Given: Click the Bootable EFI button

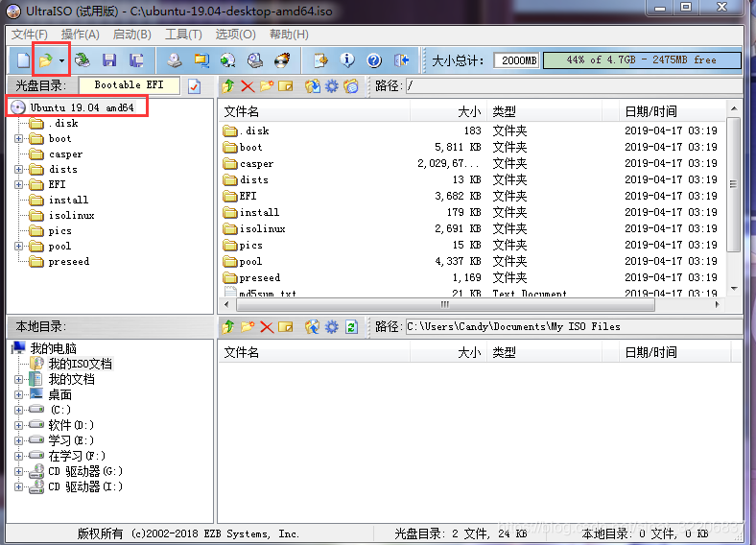Looking at the screenshot, I should click(130, 85).
